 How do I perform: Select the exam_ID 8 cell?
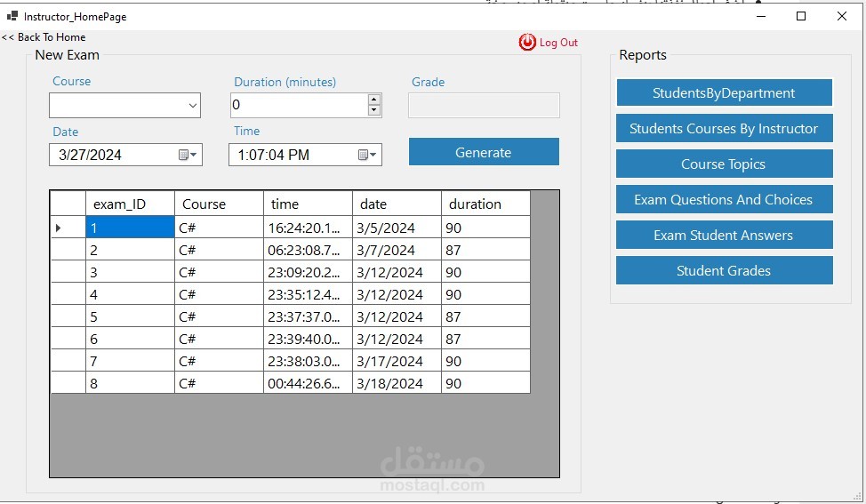[131, 382]
